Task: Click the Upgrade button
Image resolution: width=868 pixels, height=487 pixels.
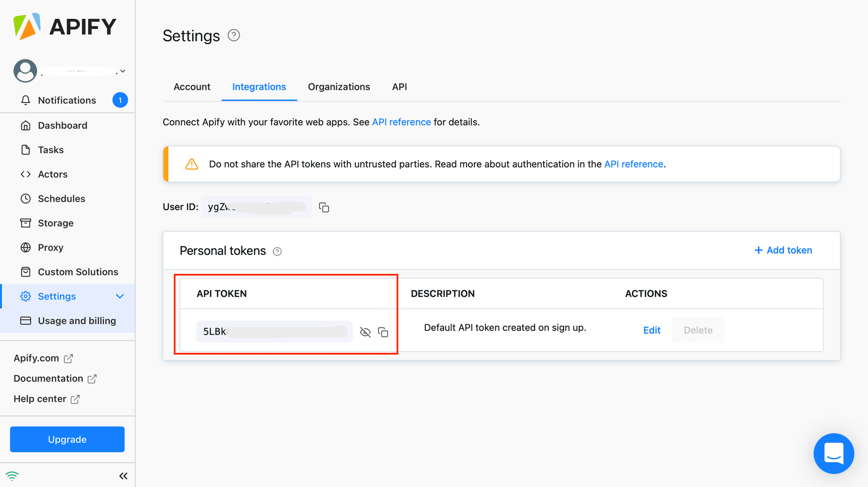Action: [67, 439]
